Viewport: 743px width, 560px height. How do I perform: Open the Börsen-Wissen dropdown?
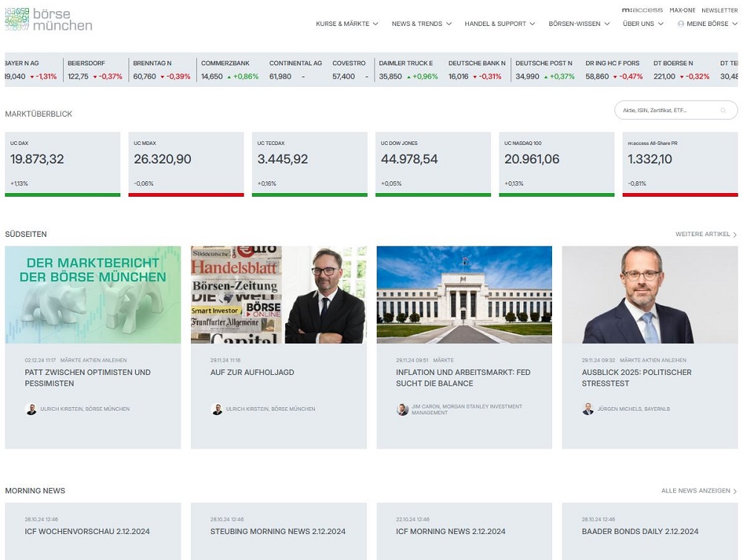[x=579, y=24]
